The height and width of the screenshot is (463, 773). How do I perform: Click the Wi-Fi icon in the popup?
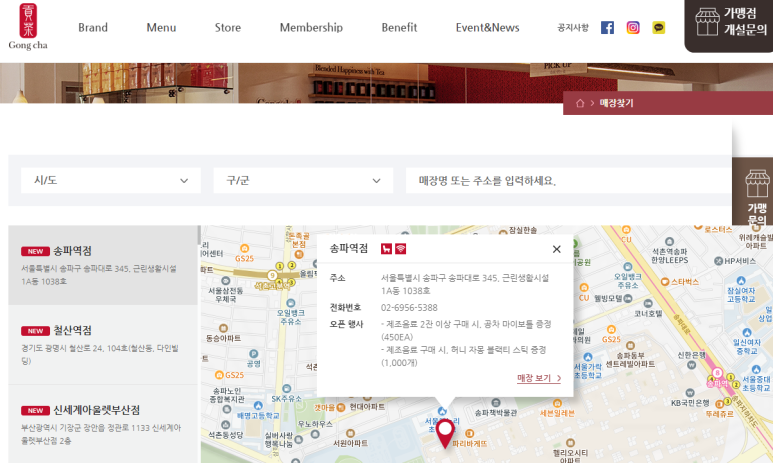click(401, 249)
